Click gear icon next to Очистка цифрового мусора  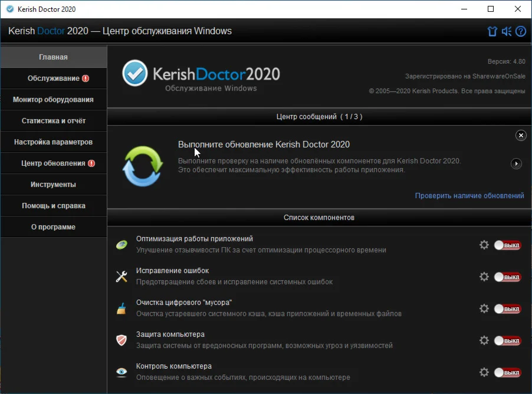coord(484,308)
